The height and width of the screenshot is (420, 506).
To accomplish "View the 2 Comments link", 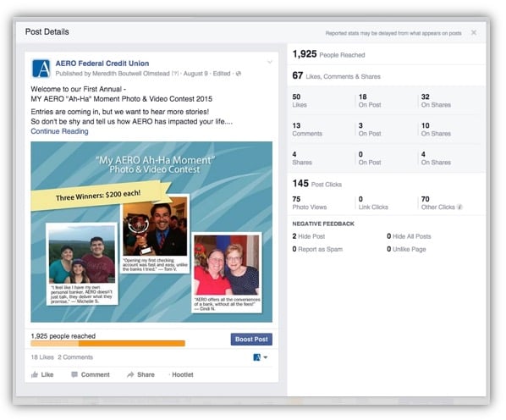I will 75,357.
